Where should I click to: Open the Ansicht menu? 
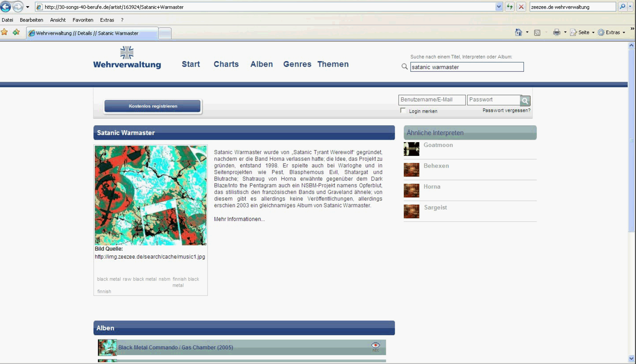point(58,20)
